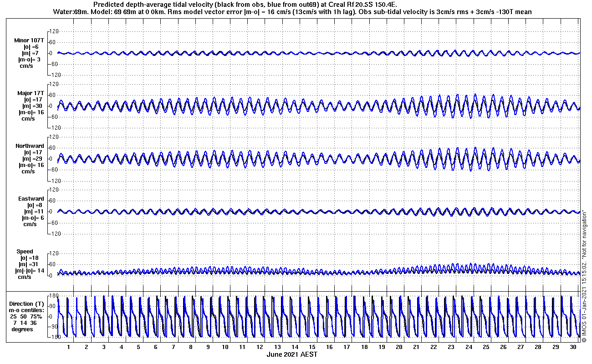Click date label "23" on the time axis
This screenshot has height=364, width=592.
click(x=451, y=347)
